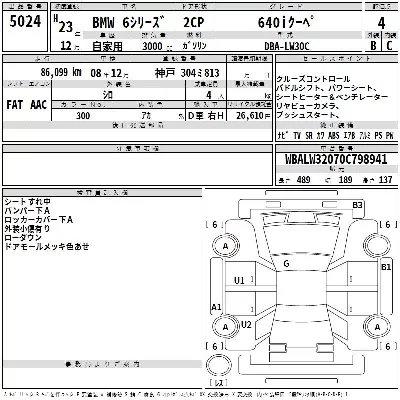
Task: Select the A1 scratch mark on the sill
Action: pos(216,307)
